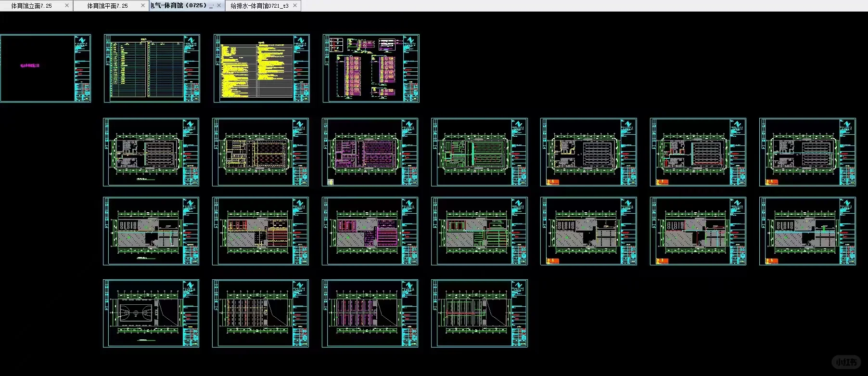
Task: Close the 体育馆平面7.25 tab
Action: click(x=143, y=5)
